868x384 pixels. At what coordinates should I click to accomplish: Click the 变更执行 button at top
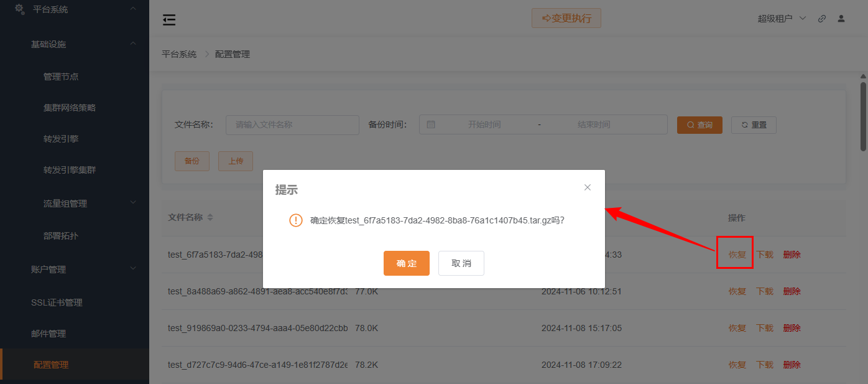(x=566, y=18)
